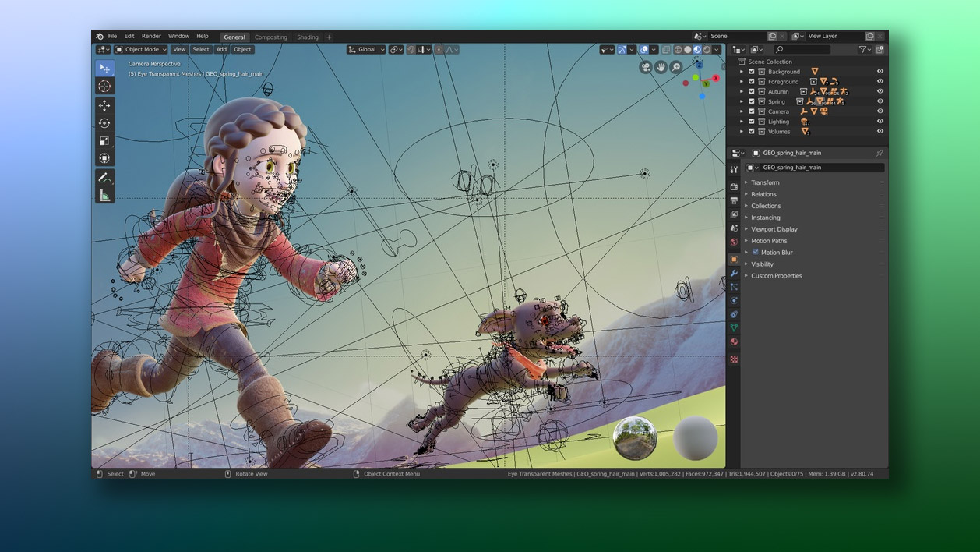The image size is (980, 552).
Task: Pick the Annotate pencil tool
Action: pos(104,178)
